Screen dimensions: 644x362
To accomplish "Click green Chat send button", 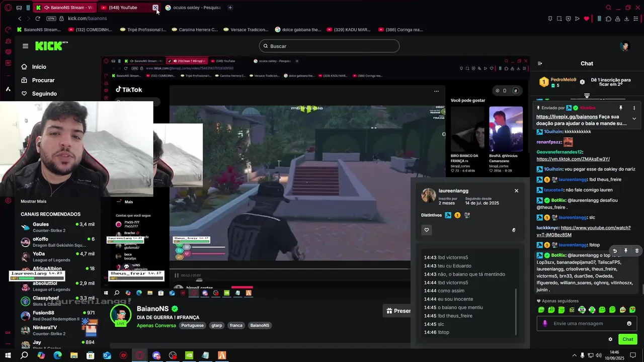I will (627, 339).
